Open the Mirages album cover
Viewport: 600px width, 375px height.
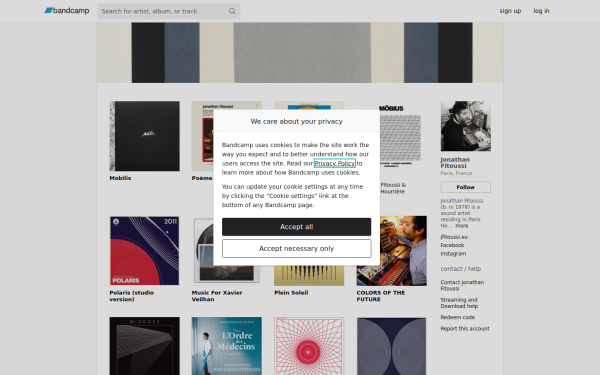click(144, 346)
